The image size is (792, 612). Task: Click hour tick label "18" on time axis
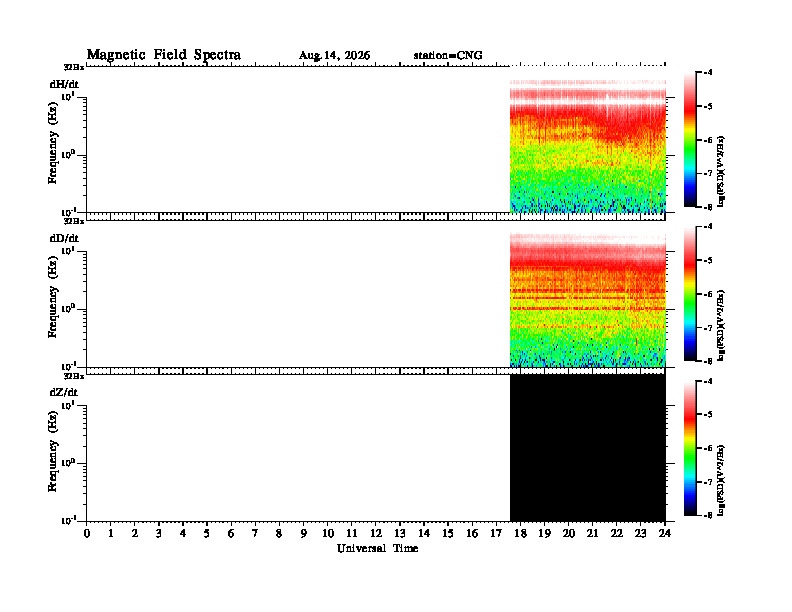coord(520,534)
